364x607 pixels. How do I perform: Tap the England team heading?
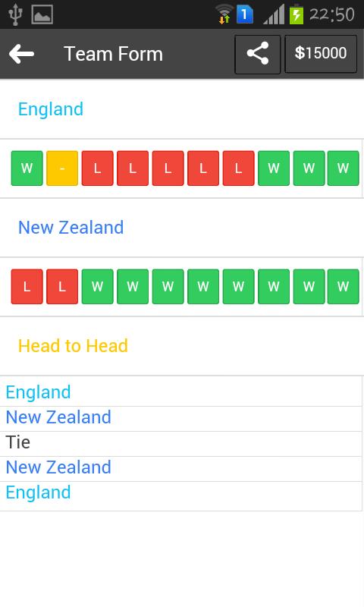pos(51,109)
